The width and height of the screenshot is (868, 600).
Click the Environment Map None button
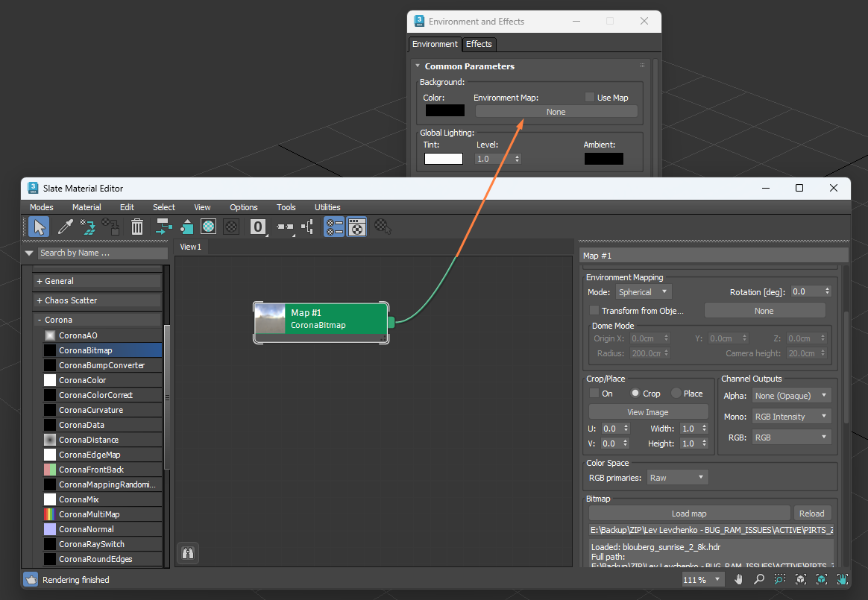pyautogui.click(x=556, y=112)
